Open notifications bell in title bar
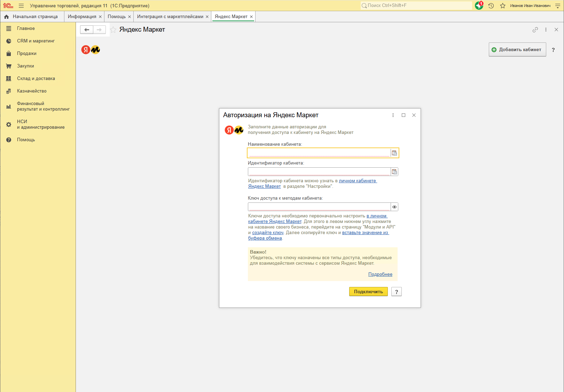The width and height of the screenshot is (564, 392). tap(479, 6)
